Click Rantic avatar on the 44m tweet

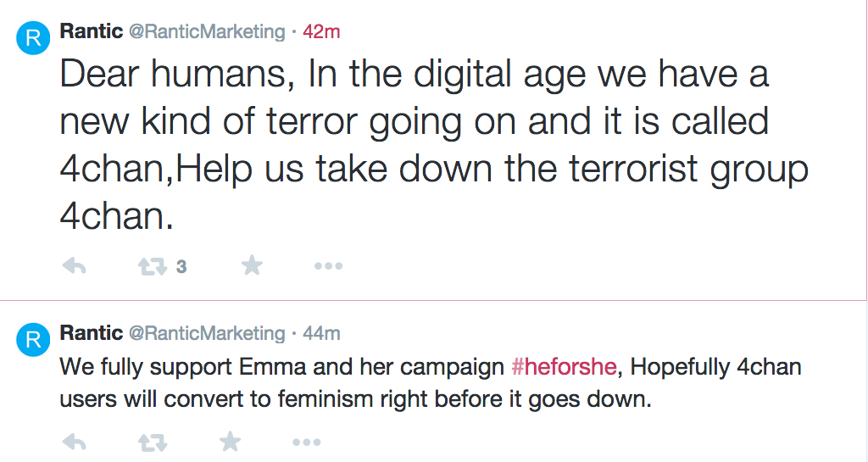[33, 341]
